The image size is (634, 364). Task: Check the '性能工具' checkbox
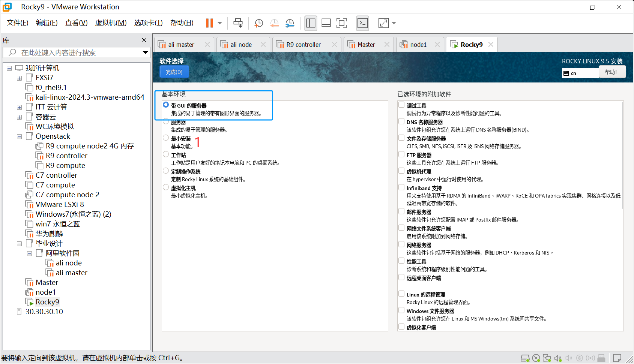click(401, 261)
